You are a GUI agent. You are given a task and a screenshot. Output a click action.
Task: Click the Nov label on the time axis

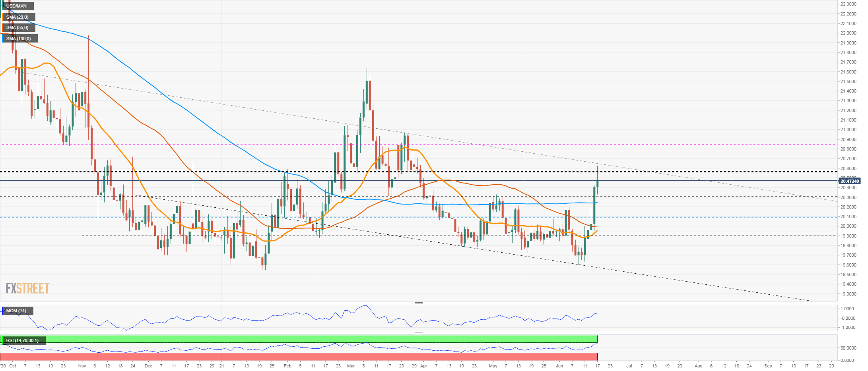pos(82,366)
